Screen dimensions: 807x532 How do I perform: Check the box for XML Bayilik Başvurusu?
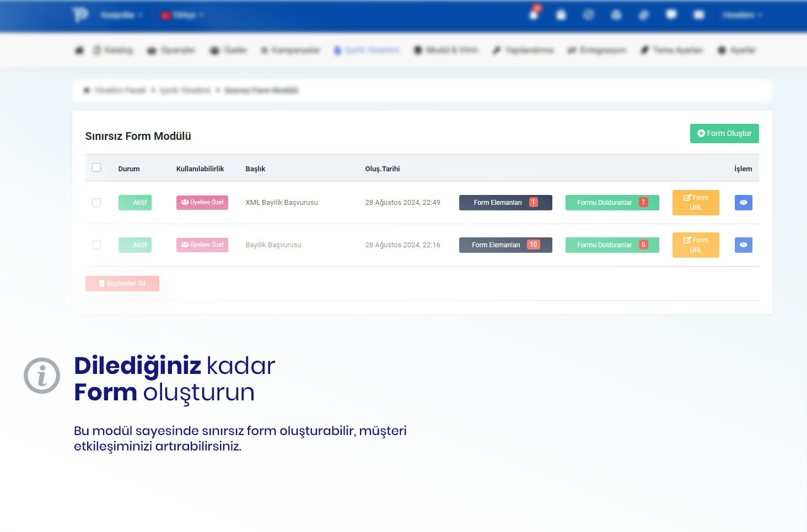point(96,203)
